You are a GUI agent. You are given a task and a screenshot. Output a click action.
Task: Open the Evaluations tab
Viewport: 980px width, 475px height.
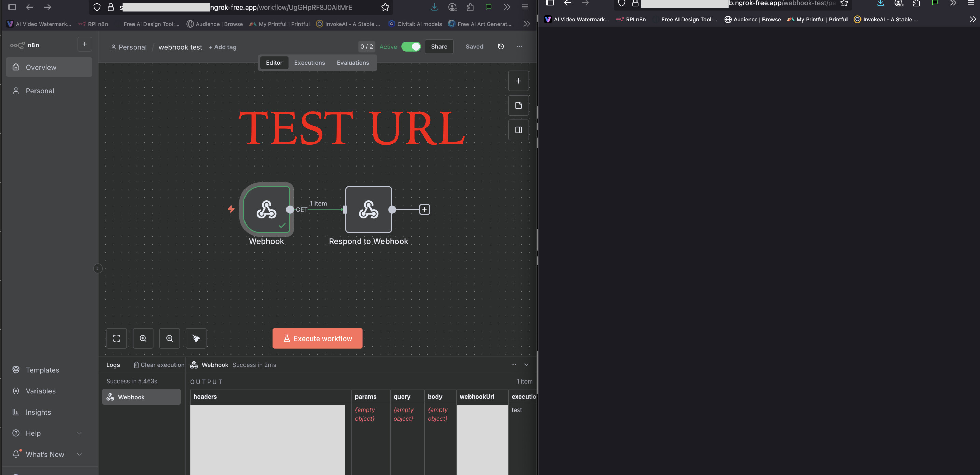coord(353,63)
